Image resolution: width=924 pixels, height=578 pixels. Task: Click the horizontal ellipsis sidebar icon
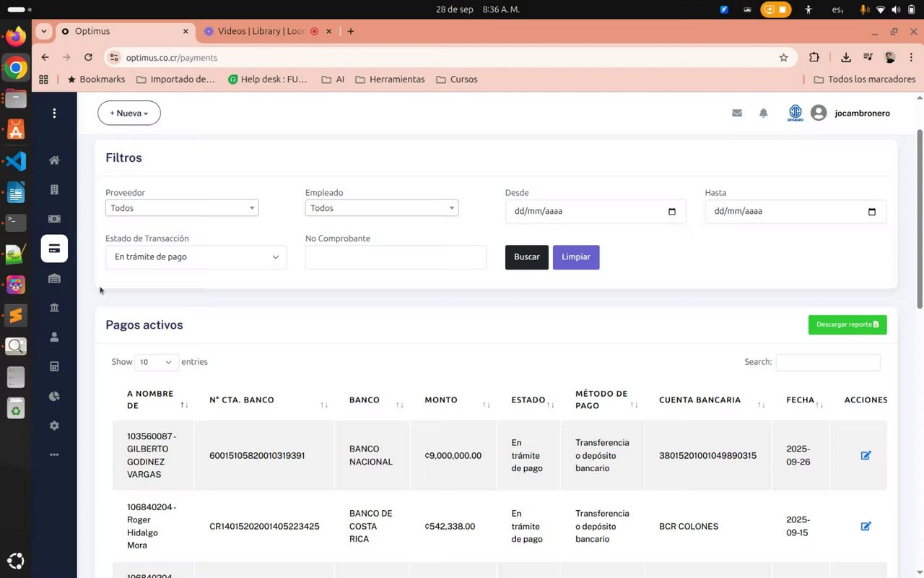coord(54,454)
